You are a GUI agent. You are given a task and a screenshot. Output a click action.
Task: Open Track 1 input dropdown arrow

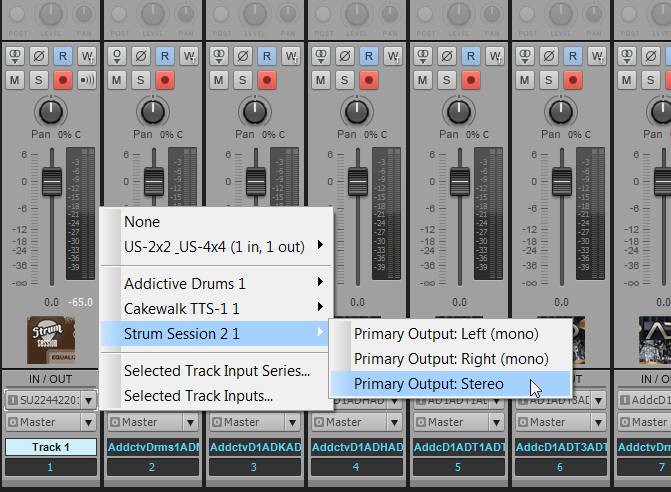[x=89, y=400]
